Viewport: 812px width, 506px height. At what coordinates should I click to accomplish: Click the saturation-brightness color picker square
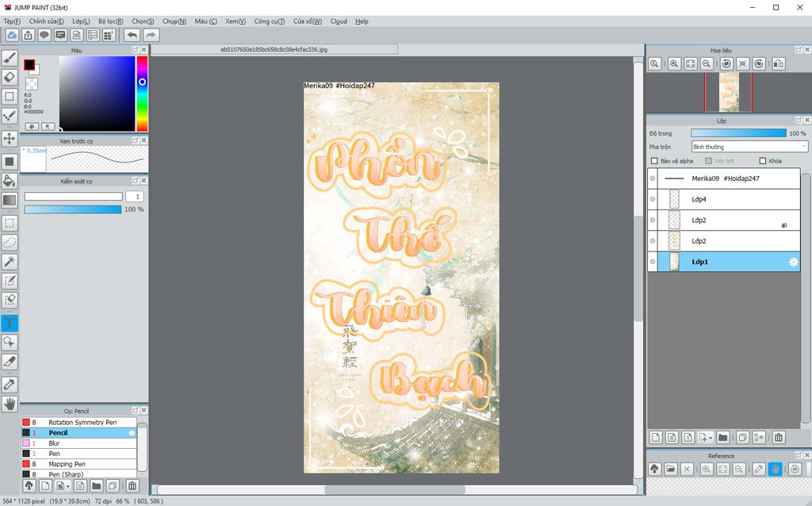point(97,94)
